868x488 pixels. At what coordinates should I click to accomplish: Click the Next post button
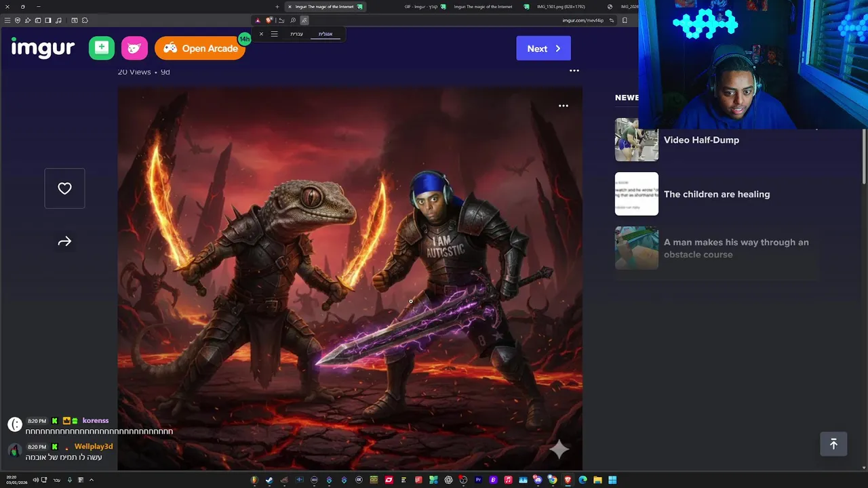tap(543, 48)
